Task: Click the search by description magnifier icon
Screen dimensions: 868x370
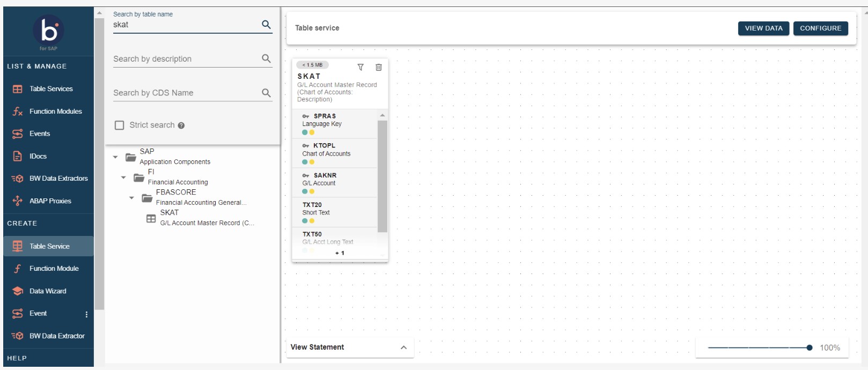Action: tap(266, 58)
